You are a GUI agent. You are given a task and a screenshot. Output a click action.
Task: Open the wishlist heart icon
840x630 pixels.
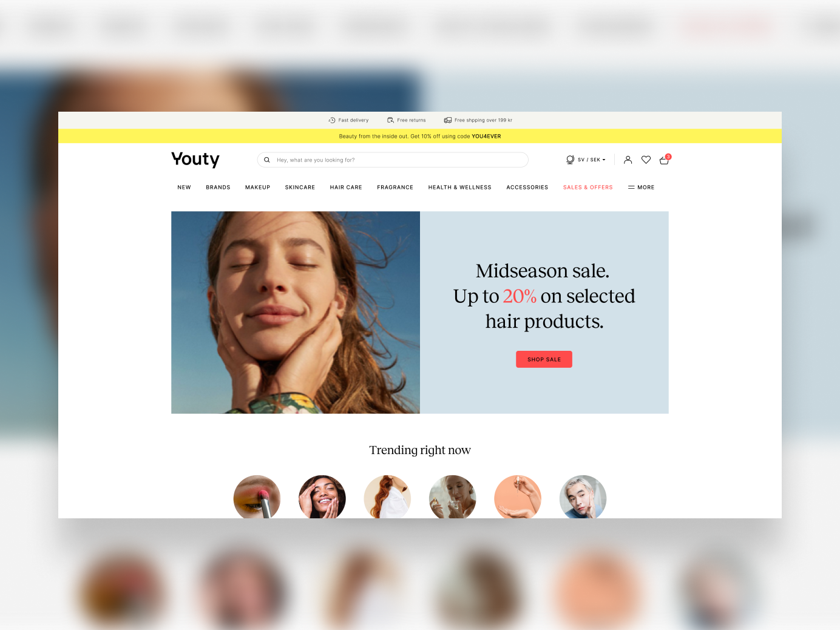point(646,160)
